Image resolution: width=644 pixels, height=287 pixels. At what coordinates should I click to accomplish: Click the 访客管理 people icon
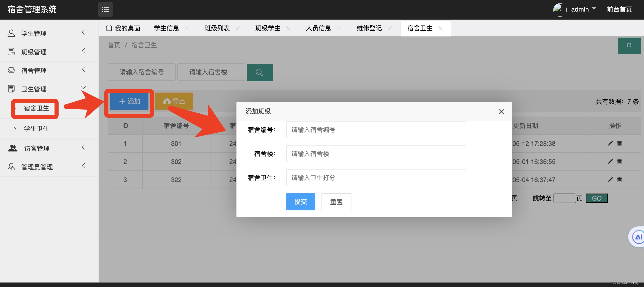pyautogui.click(x=13, y=148)
